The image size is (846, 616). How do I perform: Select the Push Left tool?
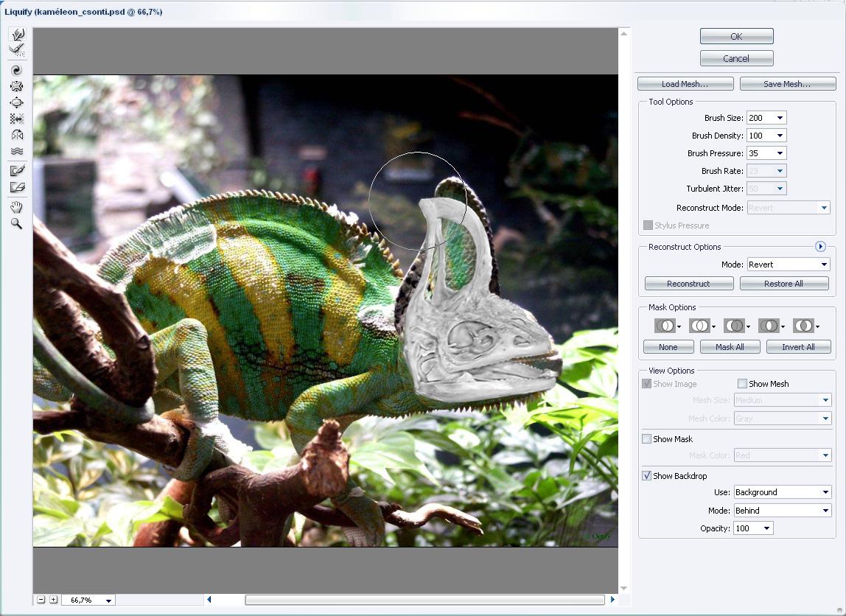17,119
